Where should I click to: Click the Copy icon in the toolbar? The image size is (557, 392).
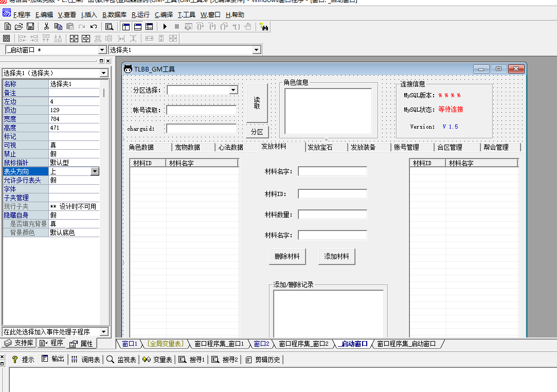click(x=58, y=26)
